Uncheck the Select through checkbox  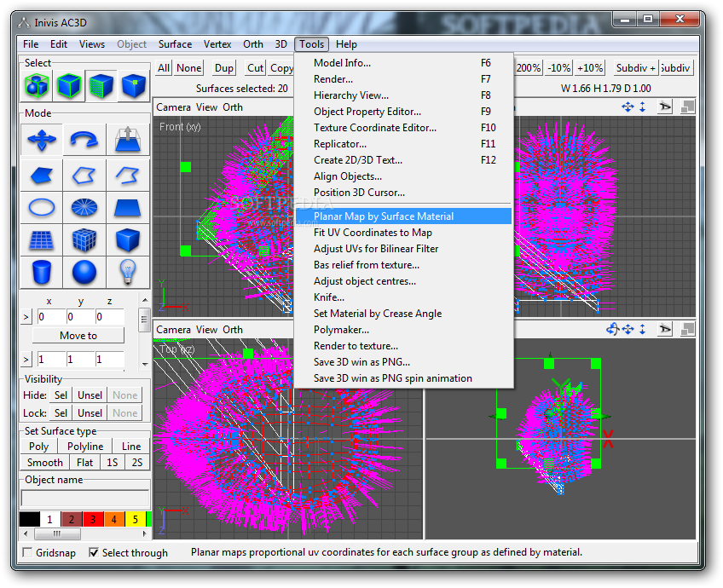[94, 552]
